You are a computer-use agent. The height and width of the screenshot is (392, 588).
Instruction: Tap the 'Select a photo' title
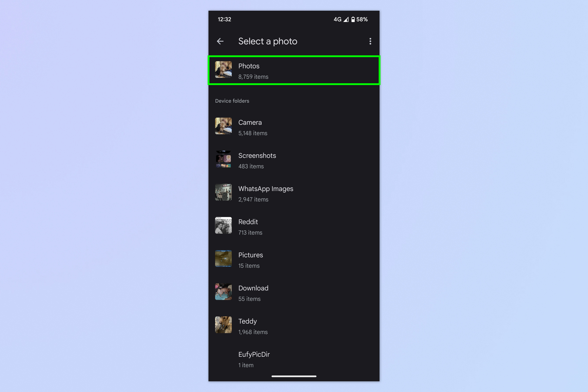[x=268, y=41]
